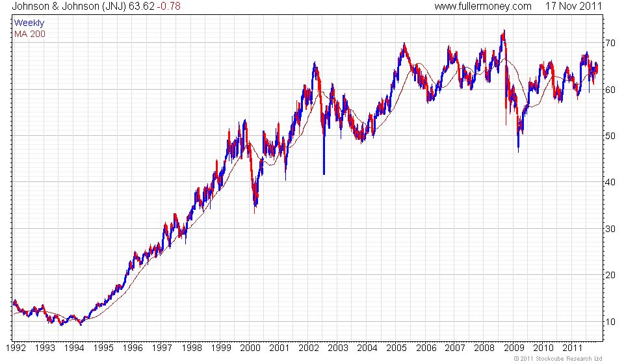
Task: Click the 1999 x-axis label
Action: click(x=221, y=348)
